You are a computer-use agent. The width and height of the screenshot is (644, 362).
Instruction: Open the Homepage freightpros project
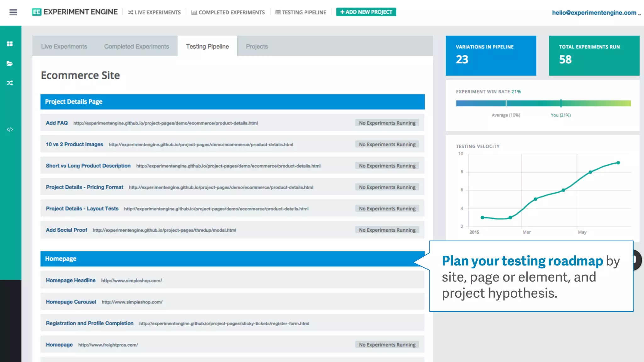59,344
